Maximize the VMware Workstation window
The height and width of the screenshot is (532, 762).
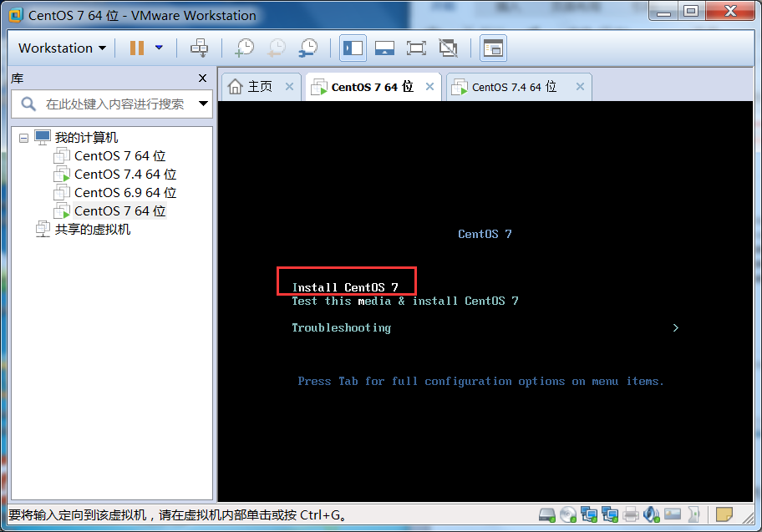[691, 12]
